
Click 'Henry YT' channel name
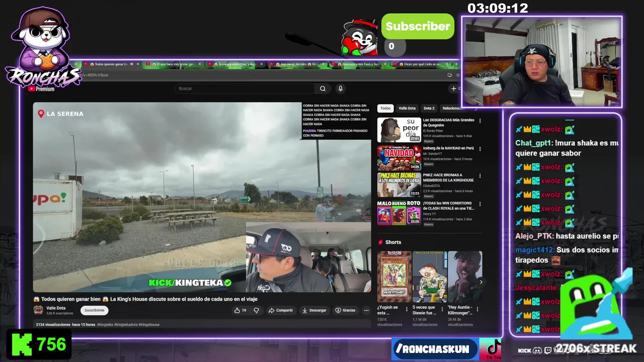[x=430, y=214]
